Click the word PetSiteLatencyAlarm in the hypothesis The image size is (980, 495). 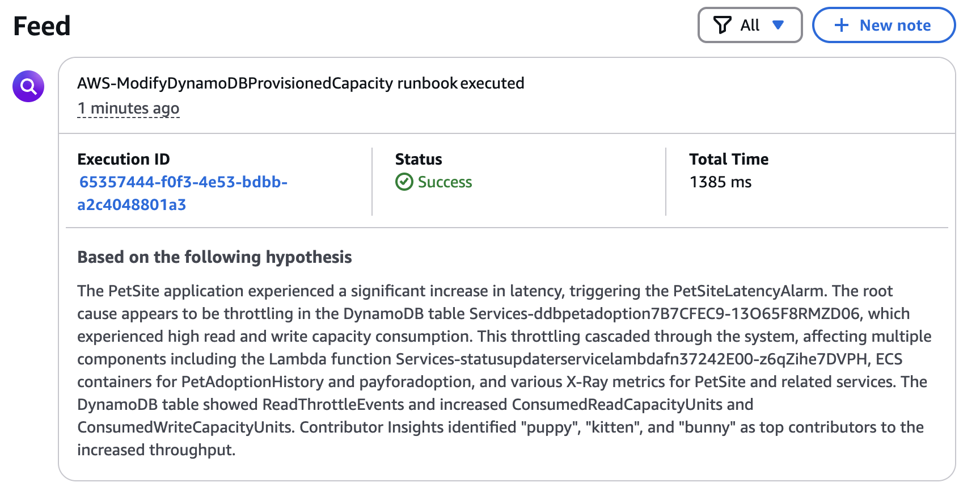coord(749,291)
